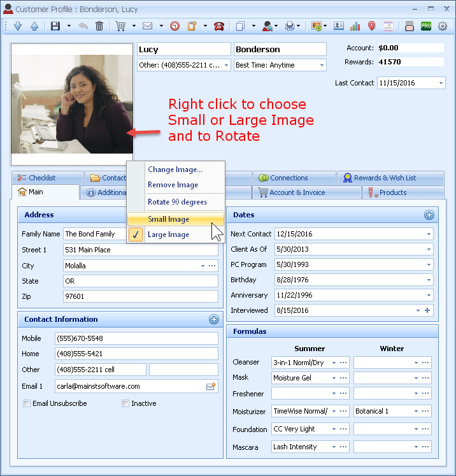Select Rotate 90 degrees menu item
456x476 pixels.
click(x=176, y=202)
